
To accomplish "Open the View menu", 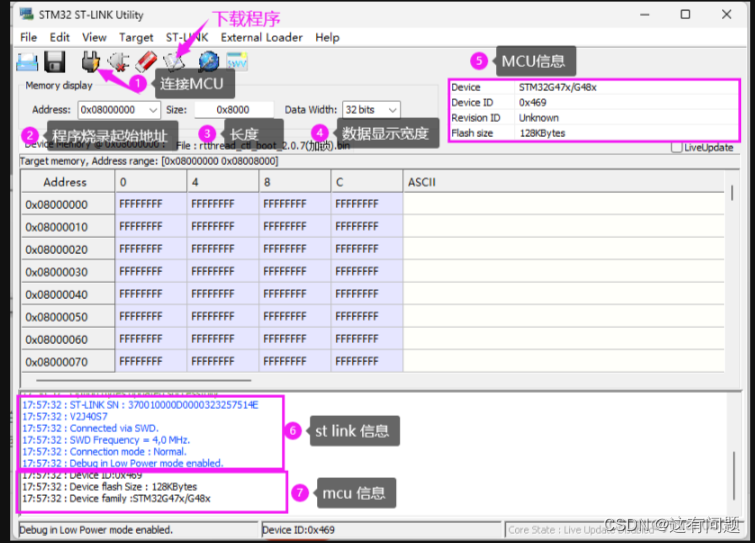I will (94, 38).
